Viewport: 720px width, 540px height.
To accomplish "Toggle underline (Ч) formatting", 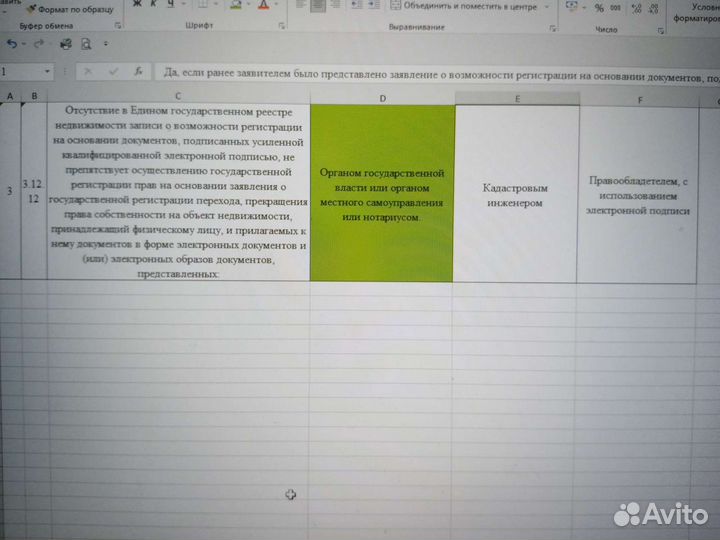I will [x=171, y=4].
